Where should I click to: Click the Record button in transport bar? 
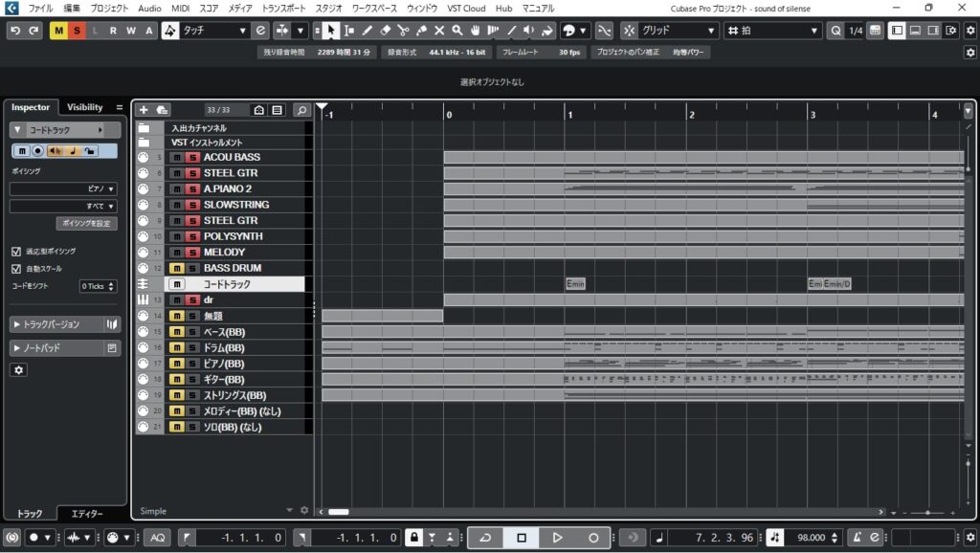click(x=593, y=538)
